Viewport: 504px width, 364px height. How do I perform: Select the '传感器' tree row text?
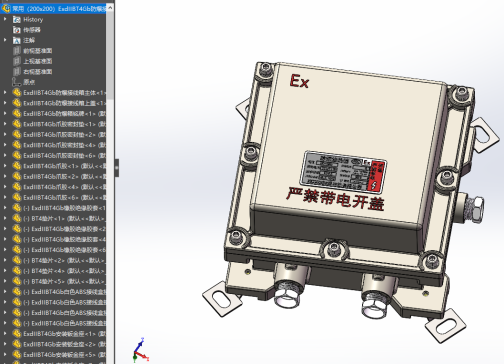32,30
